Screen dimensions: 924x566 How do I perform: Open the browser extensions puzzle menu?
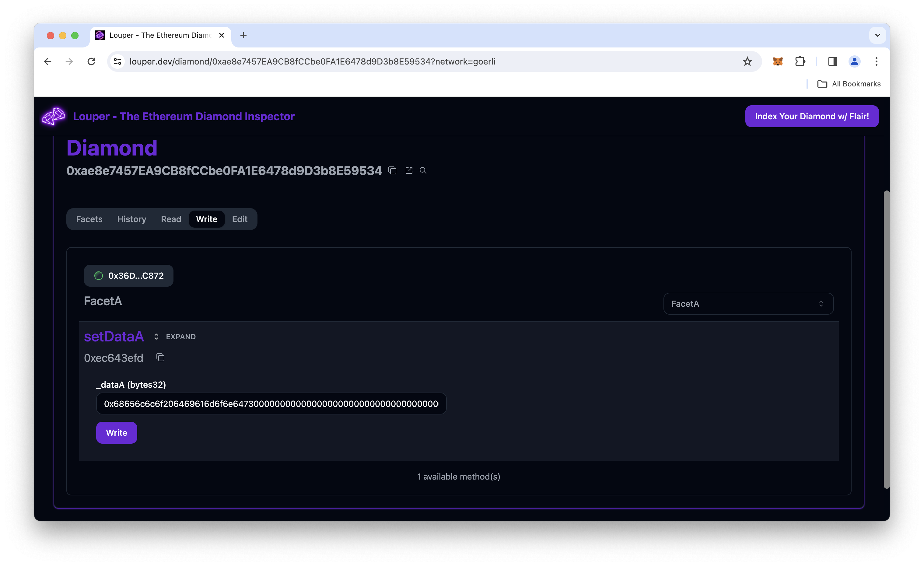[800, 61]
